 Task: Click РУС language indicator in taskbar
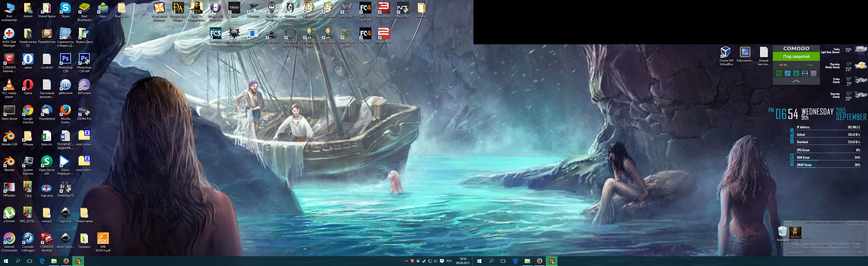(x=449, y=261)
